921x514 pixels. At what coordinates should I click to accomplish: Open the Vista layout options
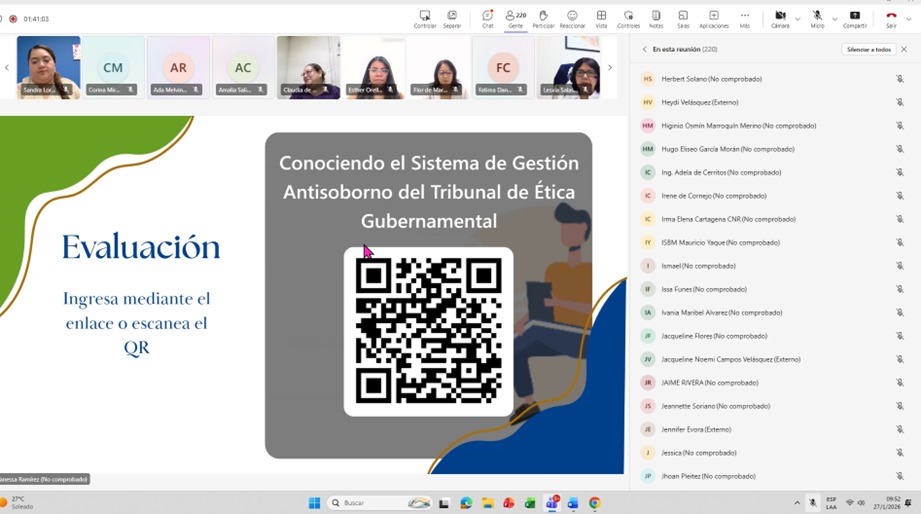point(601,19)
